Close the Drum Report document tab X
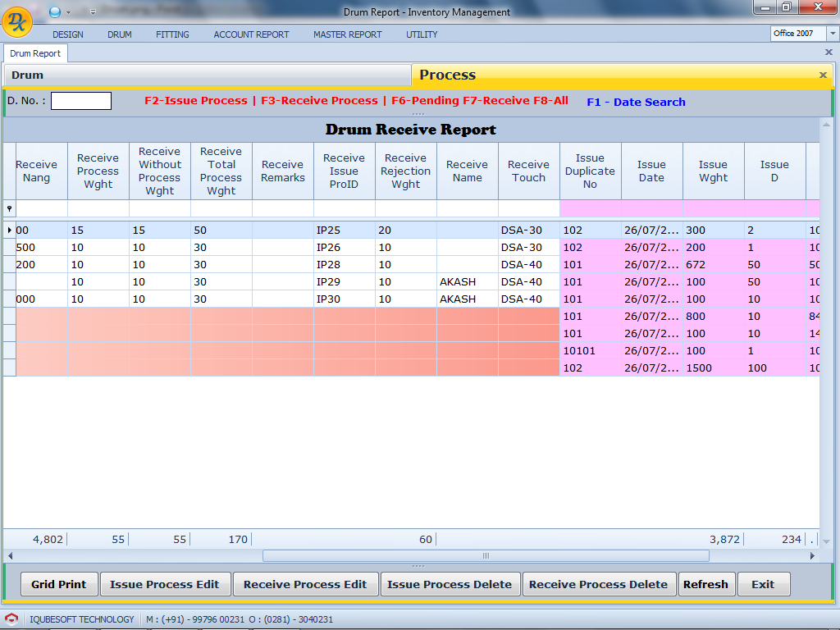840x630 pixels. [829, 52]
